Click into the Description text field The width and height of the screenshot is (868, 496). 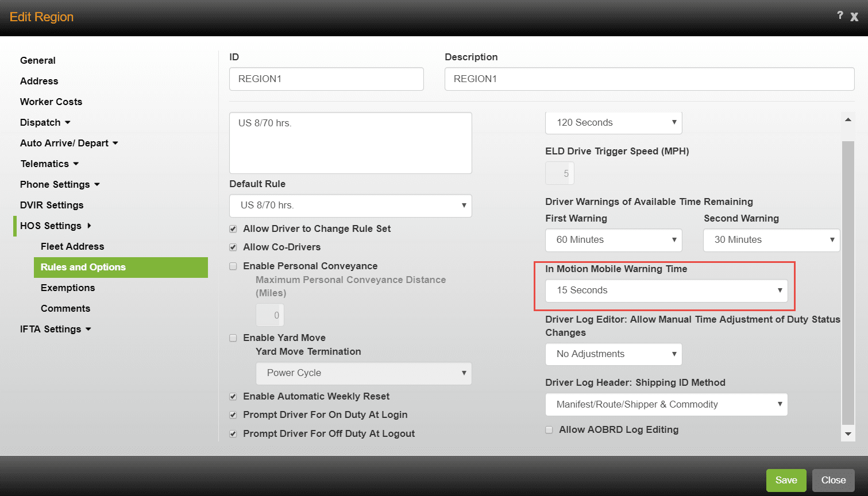[649, 79]
